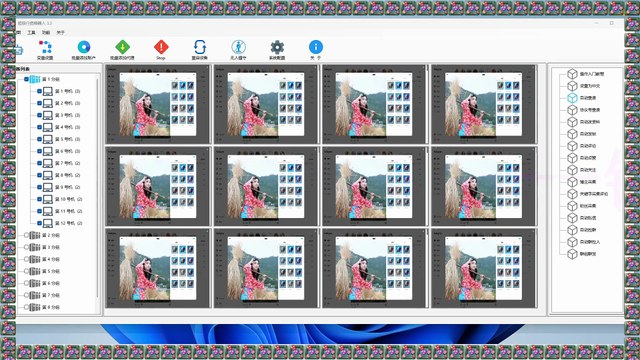Click the monitor icon of 第 12 号机
This screenshot has width=640, height=360.
pos(48,223)
